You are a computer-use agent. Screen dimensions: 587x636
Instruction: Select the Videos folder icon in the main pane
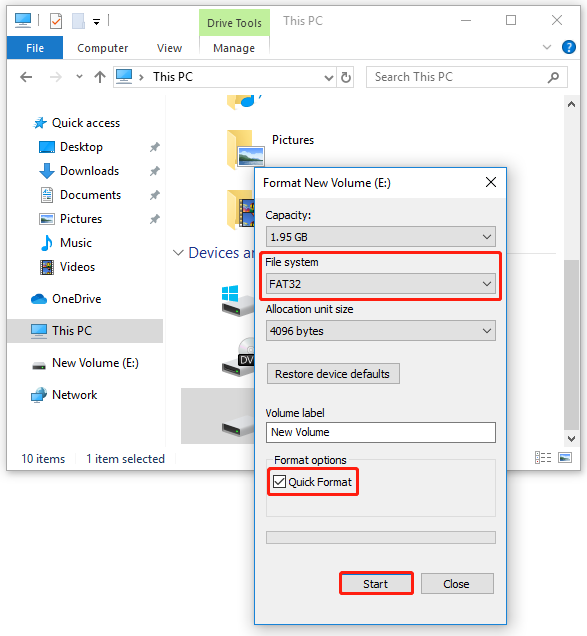(241, 208)
